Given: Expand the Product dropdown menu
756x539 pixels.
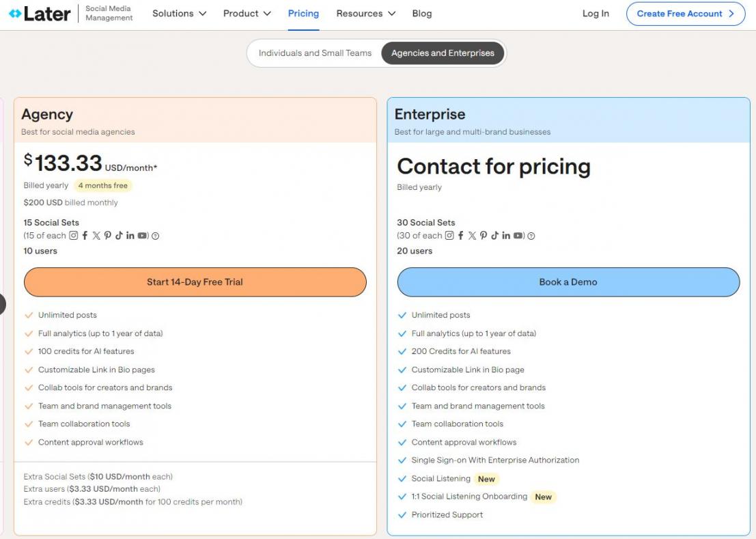Looking at the screenshot, I should [x=247, y=14].
